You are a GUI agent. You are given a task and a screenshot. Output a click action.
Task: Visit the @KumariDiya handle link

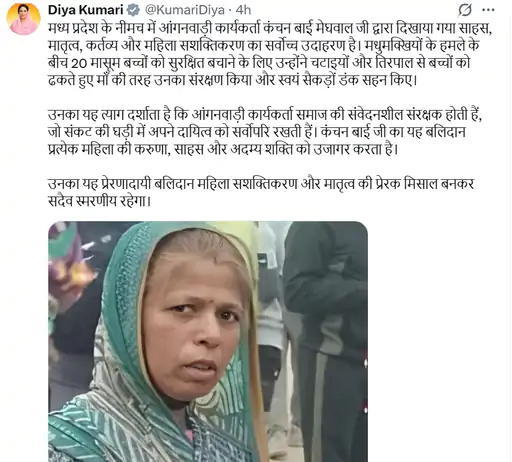[x=184, y=10]
